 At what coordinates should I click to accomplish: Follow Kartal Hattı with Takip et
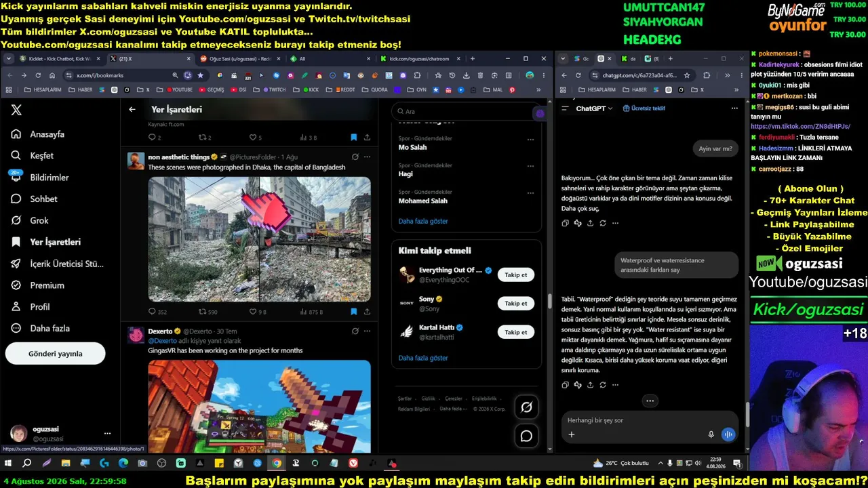pyautogui.click(x=516, y=332)
